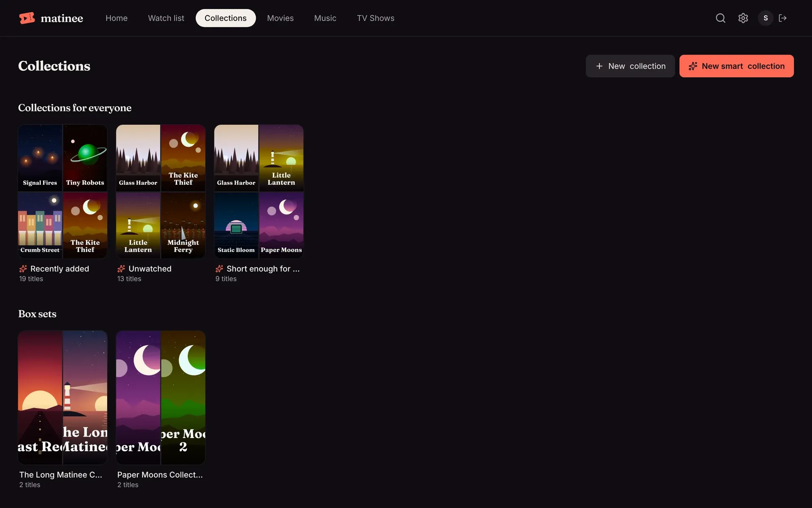Viewport: 812px width, 508px height.
Task: Click the matinee wordmark text
Action: [62, 18]
